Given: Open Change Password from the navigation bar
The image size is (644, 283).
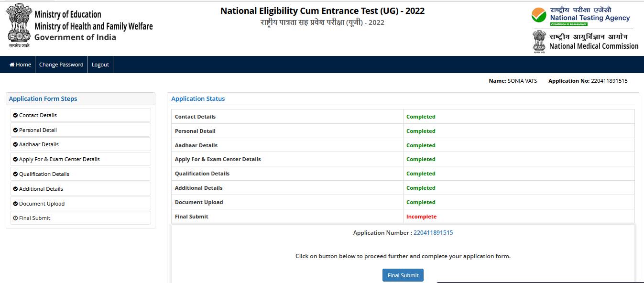Looking at the screenshot, I should [x=61, y=65].
